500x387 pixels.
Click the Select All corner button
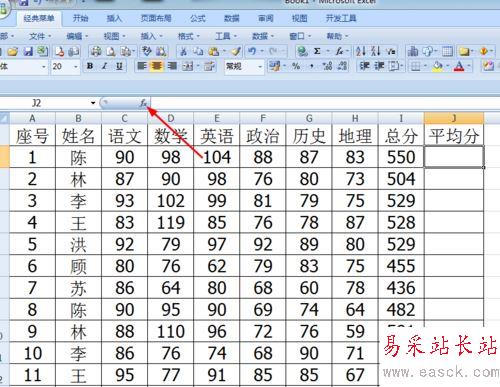tap(4, 118)
